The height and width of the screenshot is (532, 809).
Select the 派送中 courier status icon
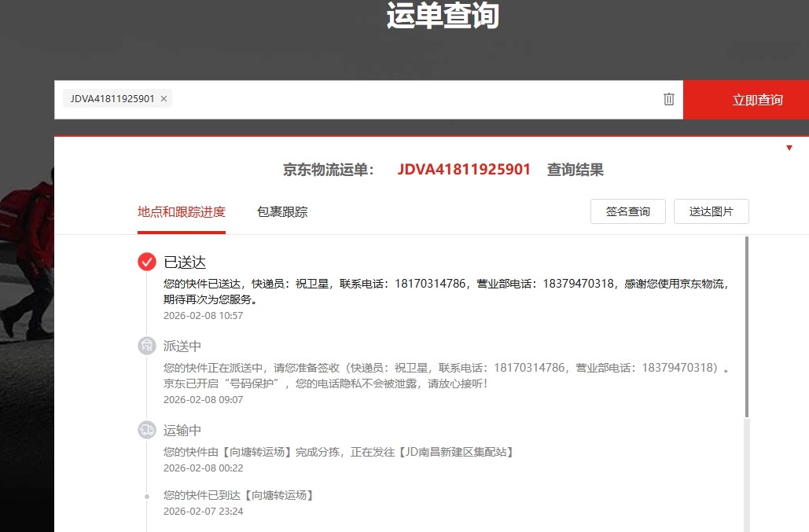click(147, 346)
